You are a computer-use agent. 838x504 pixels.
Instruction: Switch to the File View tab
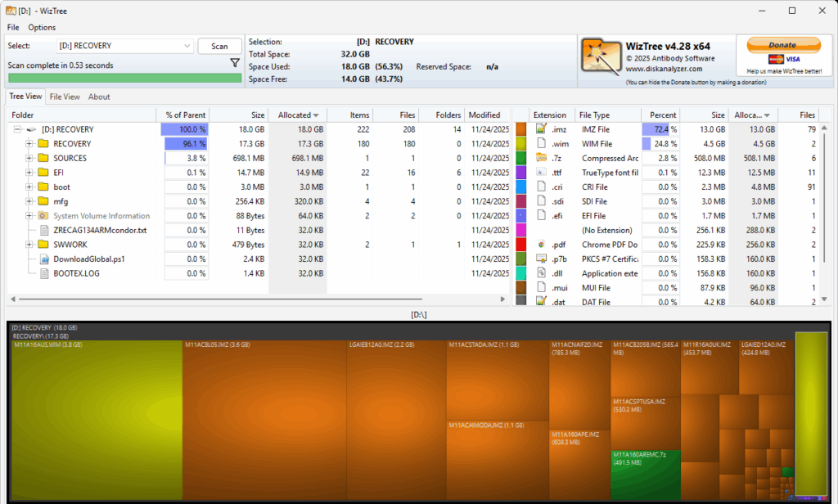(x=65, y=97)
